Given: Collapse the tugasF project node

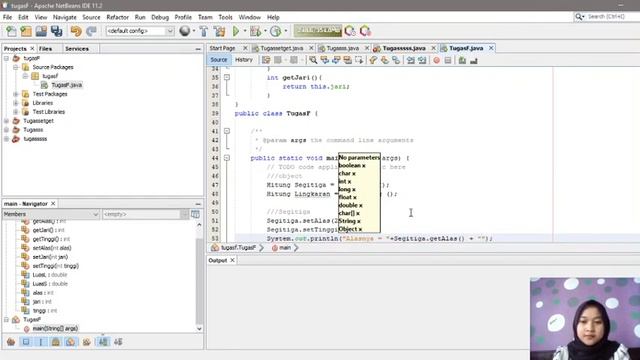Looking at the screenshot, I should 7,58.
